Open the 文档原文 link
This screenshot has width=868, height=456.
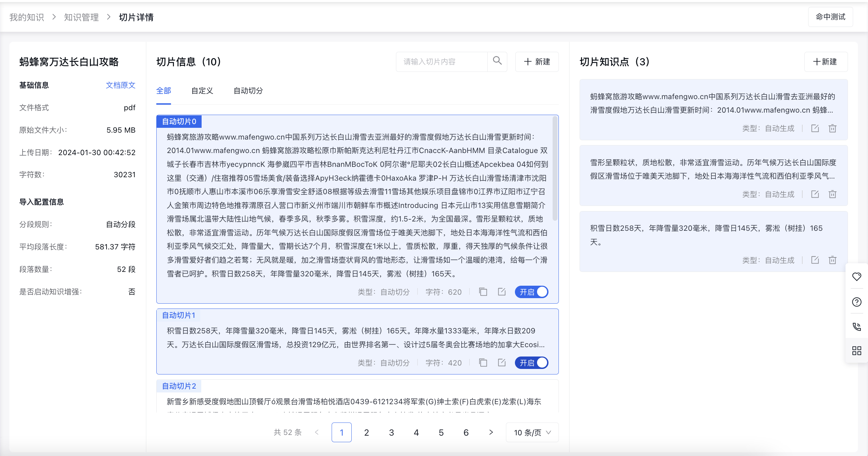point(120,85)
